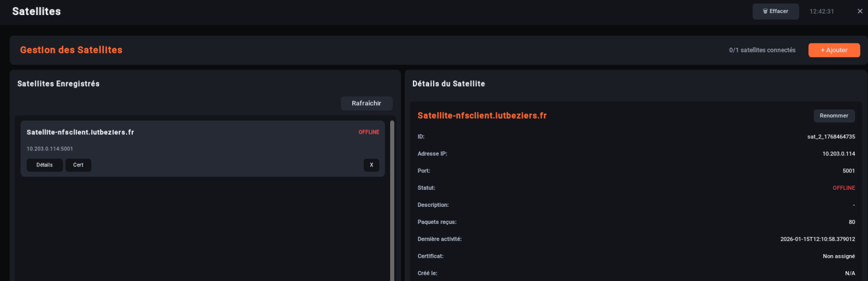Rename the satellite with Renommer
Image resolution: width=868 pixels, height=281 pixels.
point(834,116)
